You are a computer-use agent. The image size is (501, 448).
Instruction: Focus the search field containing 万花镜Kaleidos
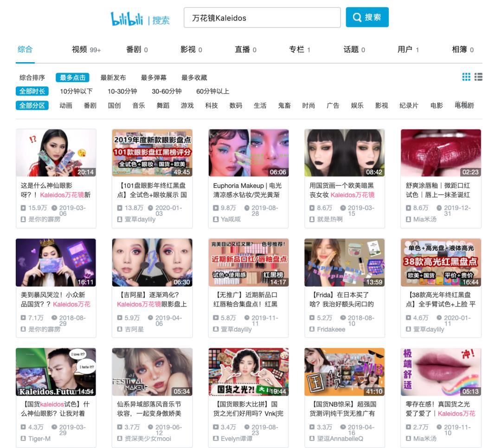tap(262, 18)
